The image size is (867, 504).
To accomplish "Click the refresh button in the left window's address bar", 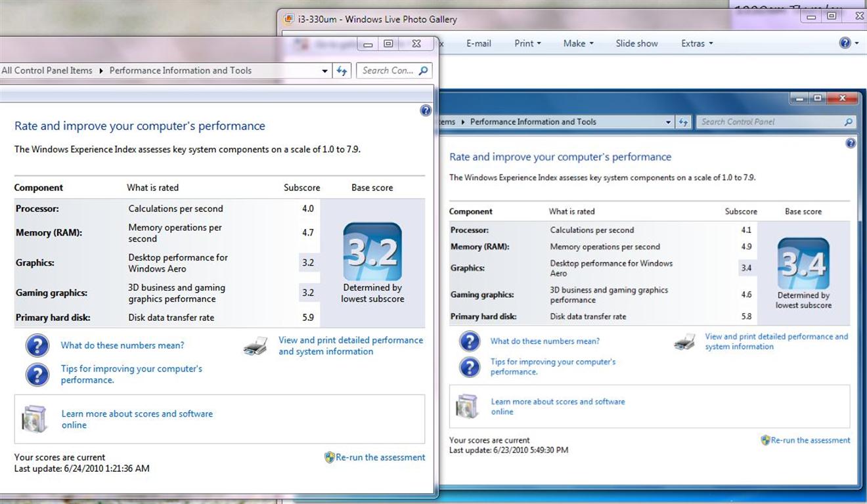I will pyautogui.click(x=342, y=71).
